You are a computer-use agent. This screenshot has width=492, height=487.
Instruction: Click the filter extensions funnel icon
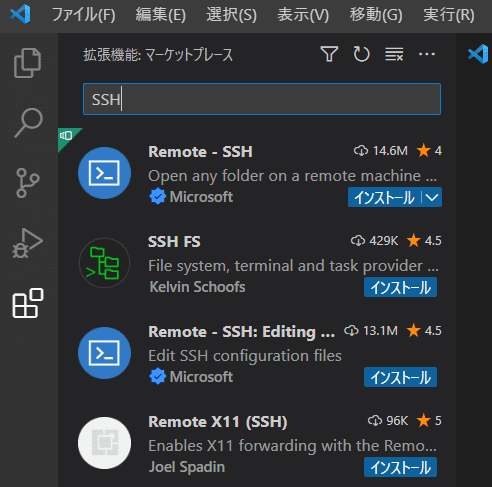coord(329,54)
